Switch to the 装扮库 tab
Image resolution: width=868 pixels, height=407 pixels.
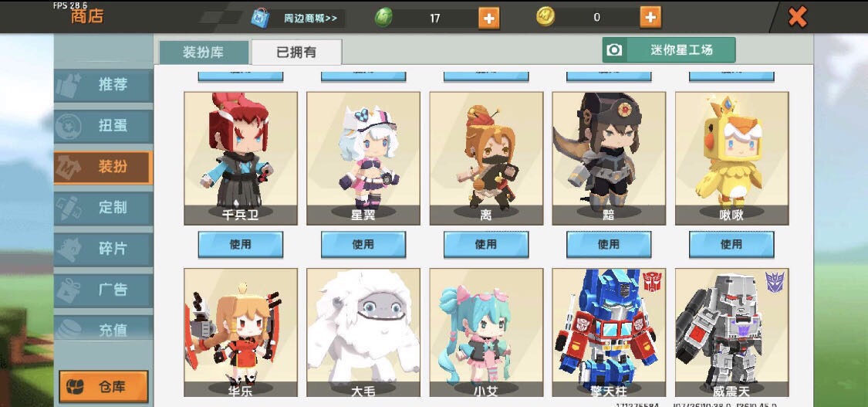tap(204, 53)
